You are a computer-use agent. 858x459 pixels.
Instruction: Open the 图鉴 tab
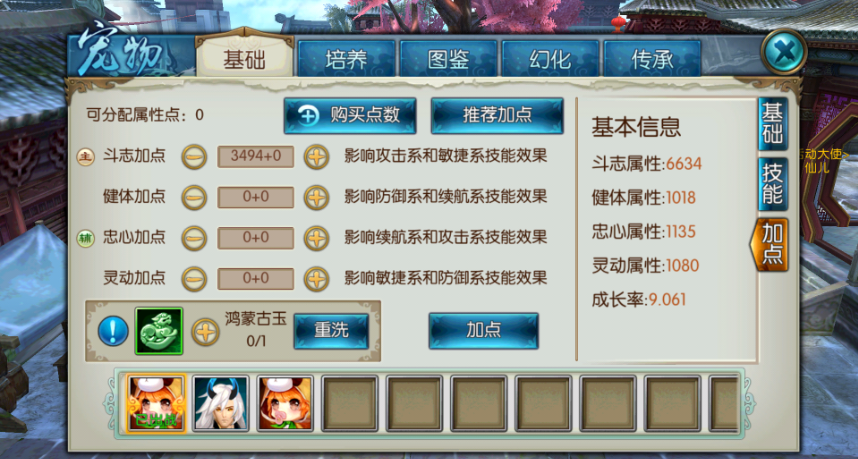point(448,59)
